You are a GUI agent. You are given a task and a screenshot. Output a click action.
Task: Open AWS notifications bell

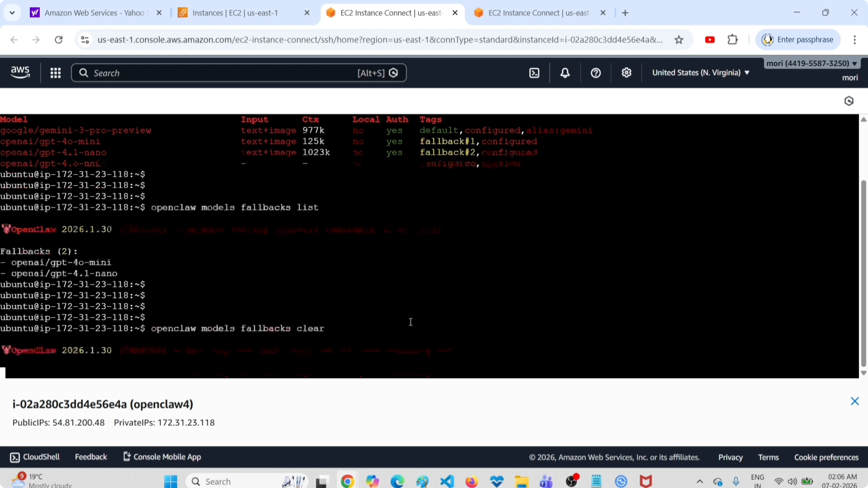[565, 72]
